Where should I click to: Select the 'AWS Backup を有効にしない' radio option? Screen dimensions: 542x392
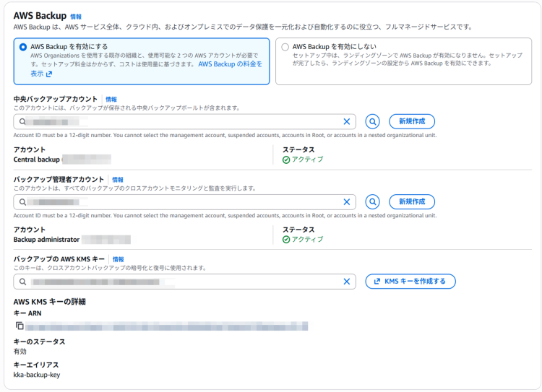[285, 47]
